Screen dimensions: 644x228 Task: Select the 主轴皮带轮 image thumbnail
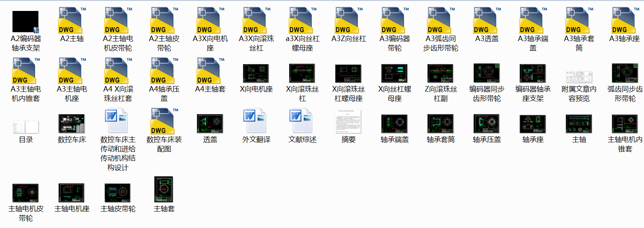(x=118, y=193)
